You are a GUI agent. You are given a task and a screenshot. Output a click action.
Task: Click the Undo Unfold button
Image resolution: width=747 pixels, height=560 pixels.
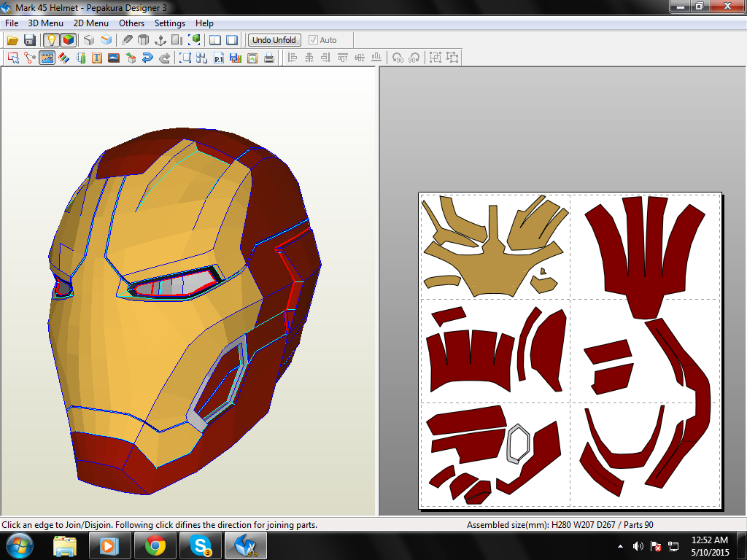(274, 40)
